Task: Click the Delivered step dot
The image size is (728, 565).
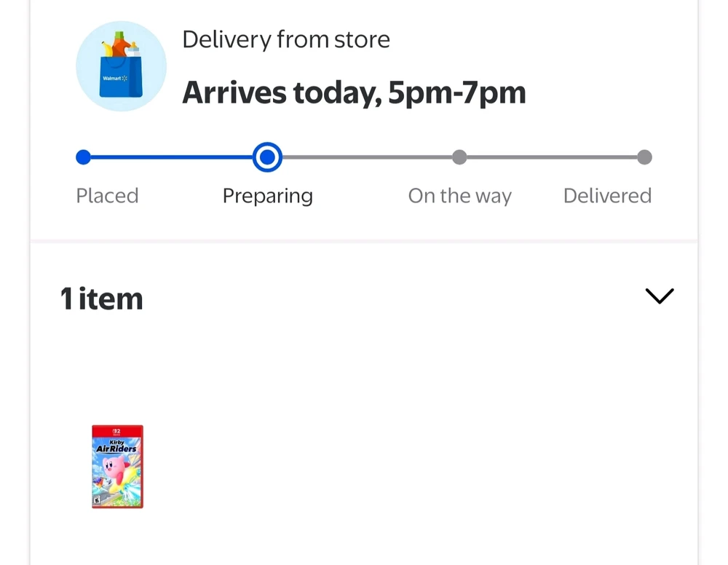Action: click(644, 157)
